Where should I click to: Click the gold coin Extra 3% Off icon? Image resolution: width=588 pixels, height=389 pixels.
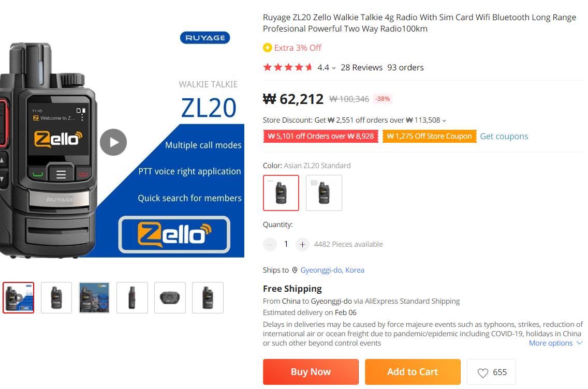268,48
